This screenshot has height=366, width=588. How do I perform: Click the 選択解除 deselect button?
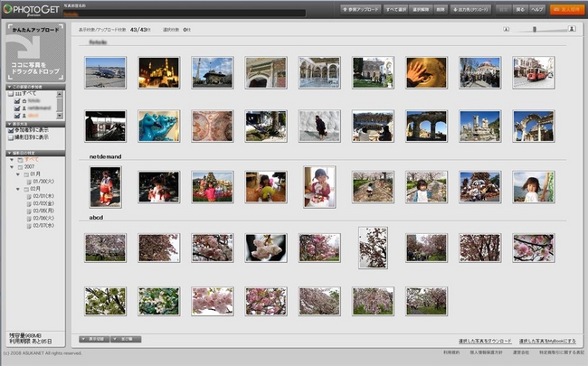[x=421, y=9]
